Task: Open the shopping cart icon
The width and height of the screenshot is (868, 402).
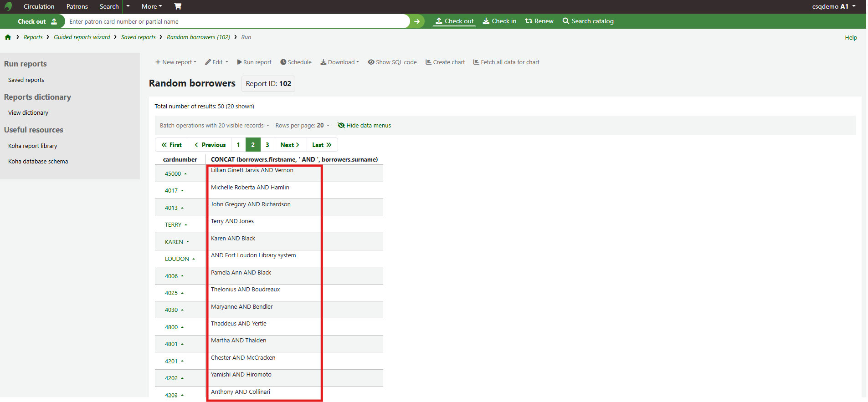Action: pyautogui.click(x=178, y=6)
